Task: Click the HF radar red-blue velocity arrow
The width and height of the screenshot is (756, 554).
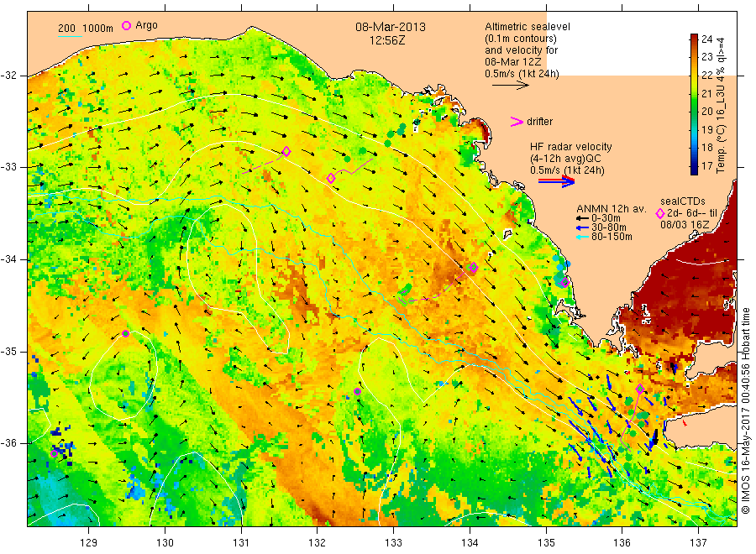Action: pyautogui.click(x=556, y=181)
